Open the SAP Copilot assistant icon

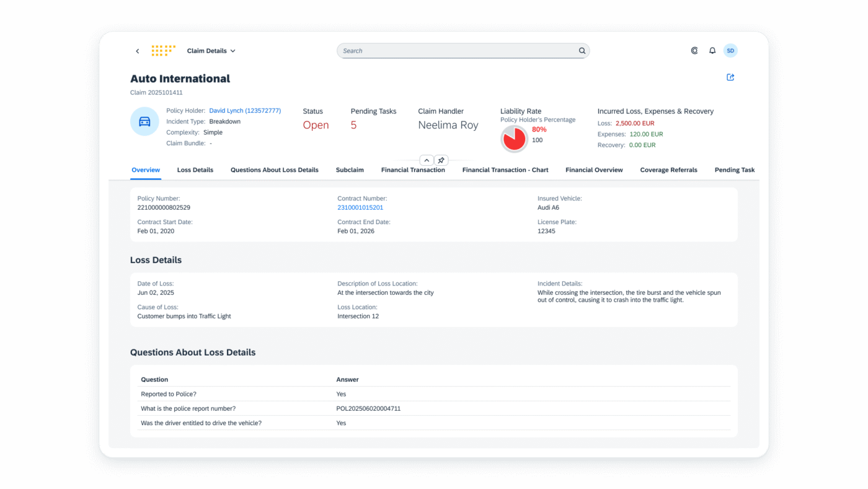coord(694,50)
